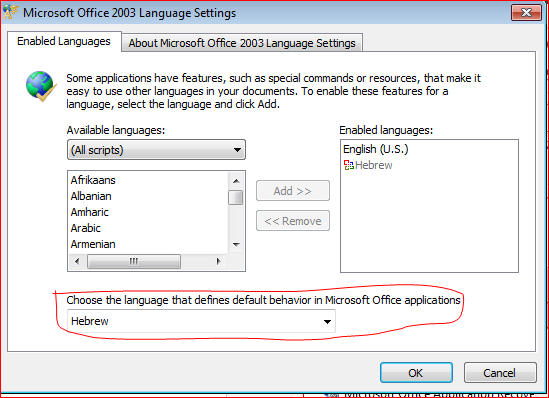Click the vertical scrollbar thumb in language list

point(236,197)
